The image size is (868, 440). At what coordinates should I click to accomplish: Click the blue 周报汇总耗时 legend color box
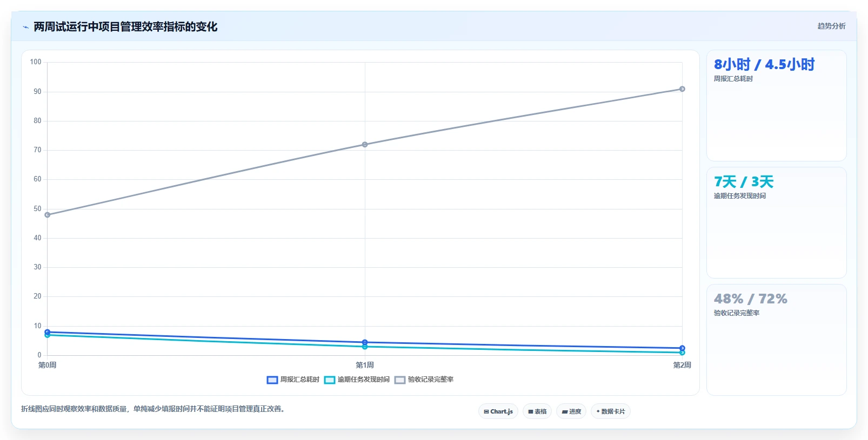point(272,380)
